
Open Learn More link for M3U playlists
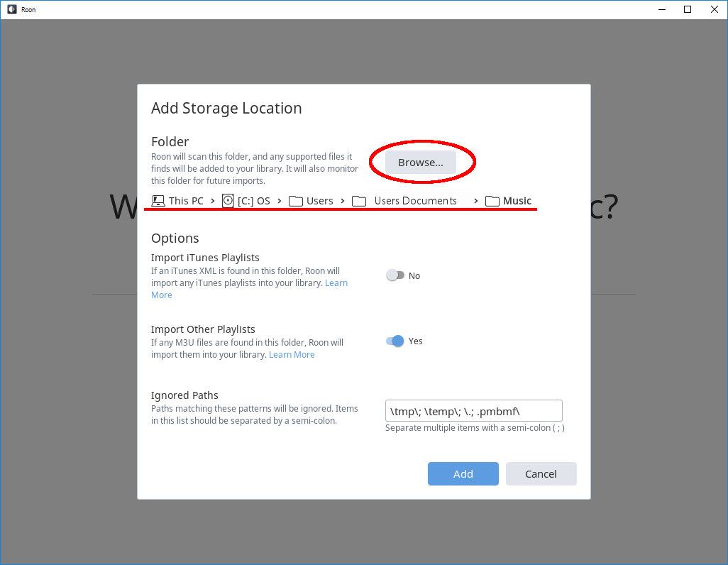click(x=292, y=354)
